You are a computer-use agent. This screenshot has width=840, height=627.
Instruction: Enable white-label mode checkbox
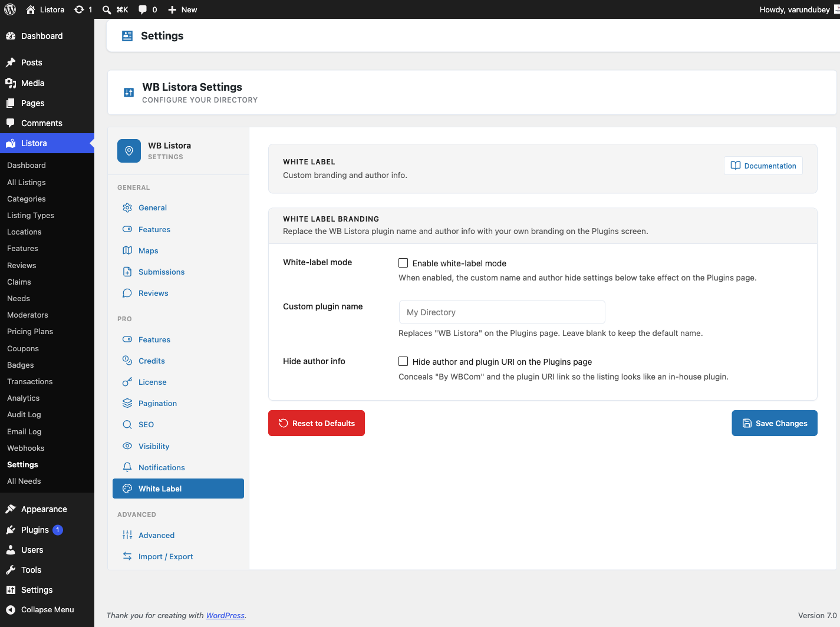click(x=403, y=263)
